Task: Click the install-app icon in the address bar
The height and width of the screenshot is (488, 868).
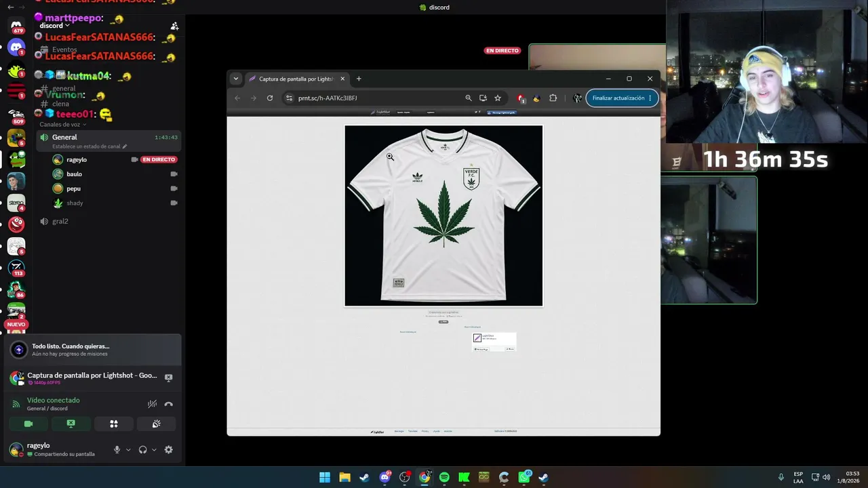Action: pos(483,98)
